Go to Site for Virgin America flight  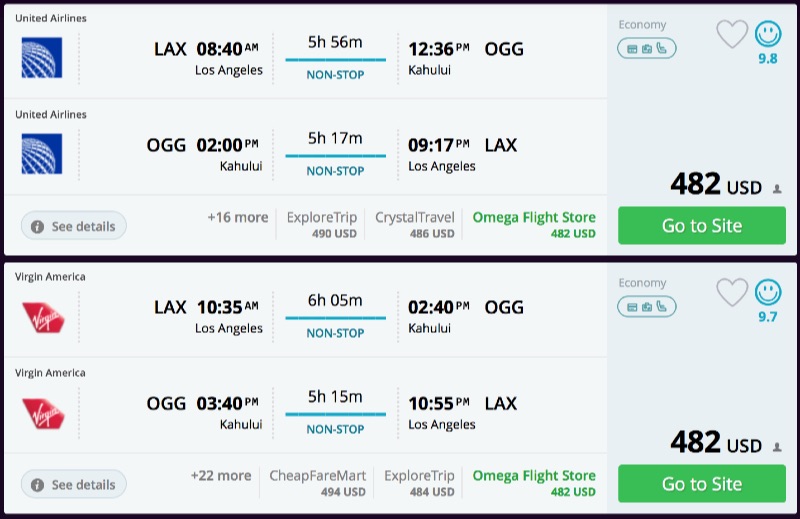(702, 484)
